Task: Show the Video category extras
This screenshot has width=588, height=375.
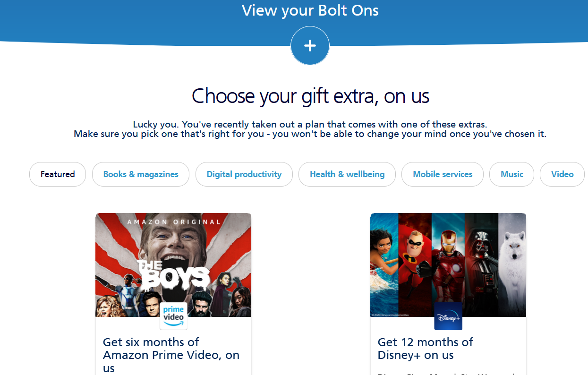Action: [x=562, y=174]
